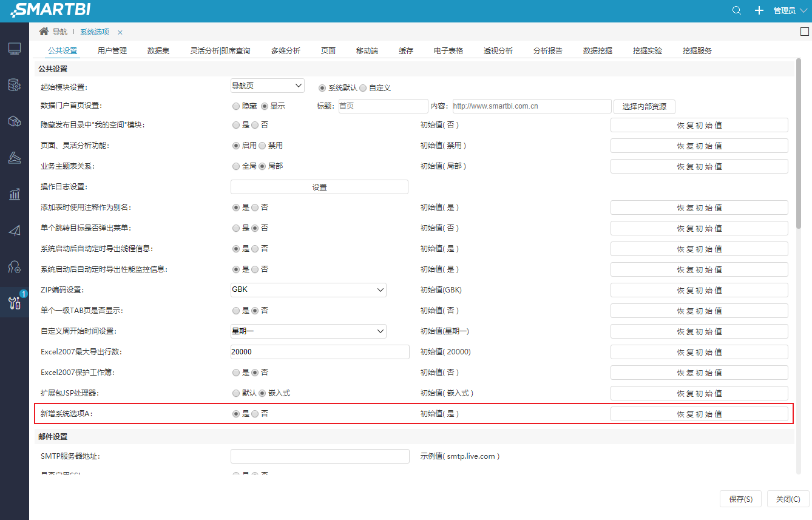Click the vertical scrollbar of settings panel
The width and height of the screenshot is (812, 520).
point(799,145)
